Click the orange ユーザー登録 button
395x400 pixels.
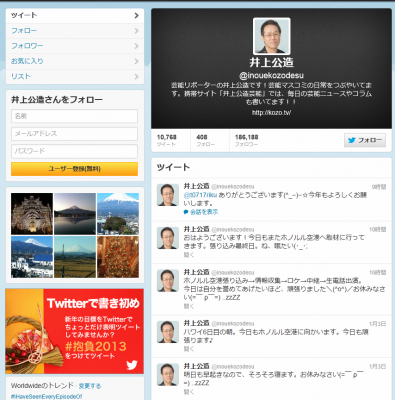74,169
